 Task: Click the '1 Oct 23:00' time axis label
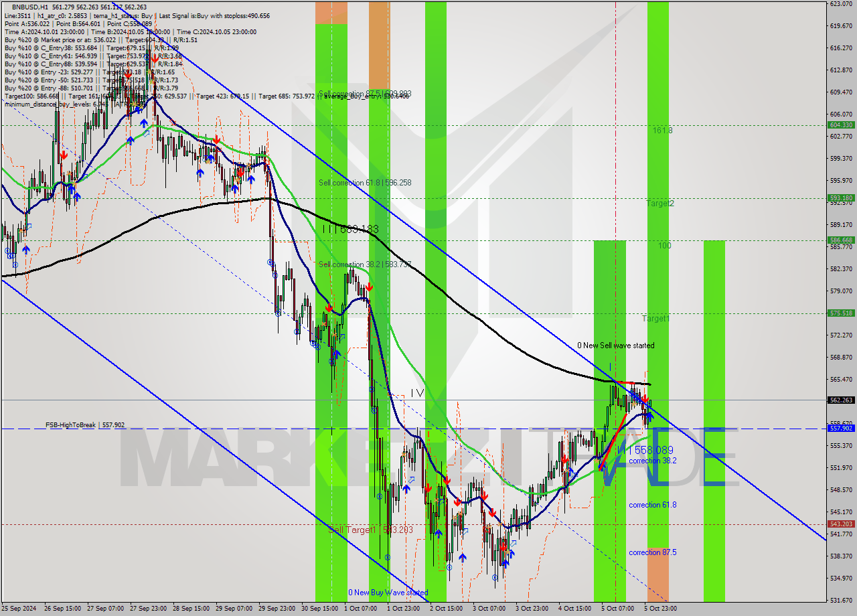404,609
